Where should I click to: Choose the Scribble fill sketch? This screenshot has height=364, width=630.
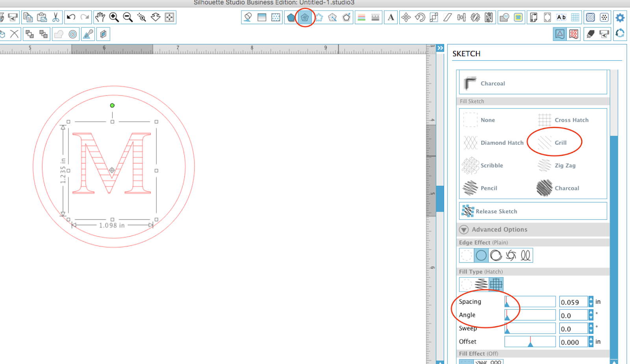pos(483,165)
